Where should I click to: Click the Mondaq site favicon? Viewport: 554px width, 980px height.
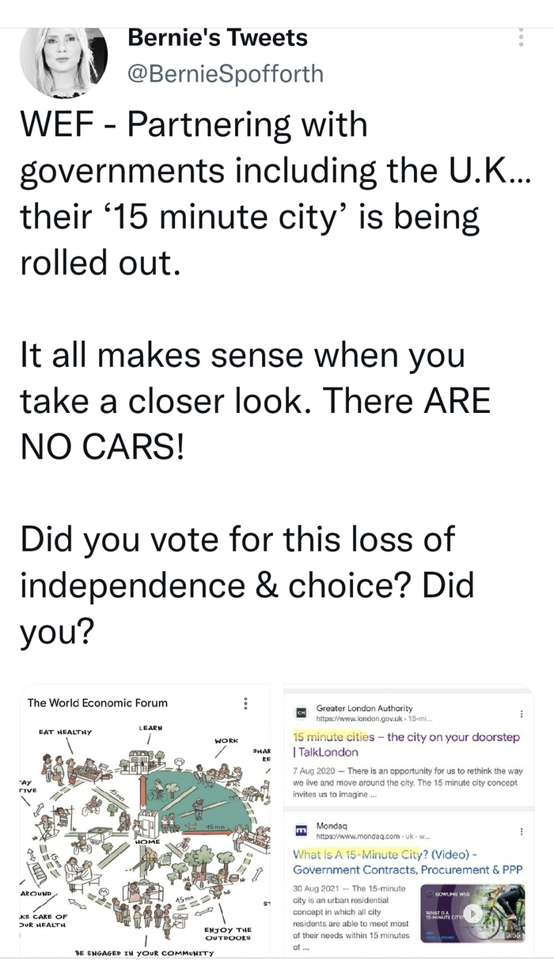(300, 831)
